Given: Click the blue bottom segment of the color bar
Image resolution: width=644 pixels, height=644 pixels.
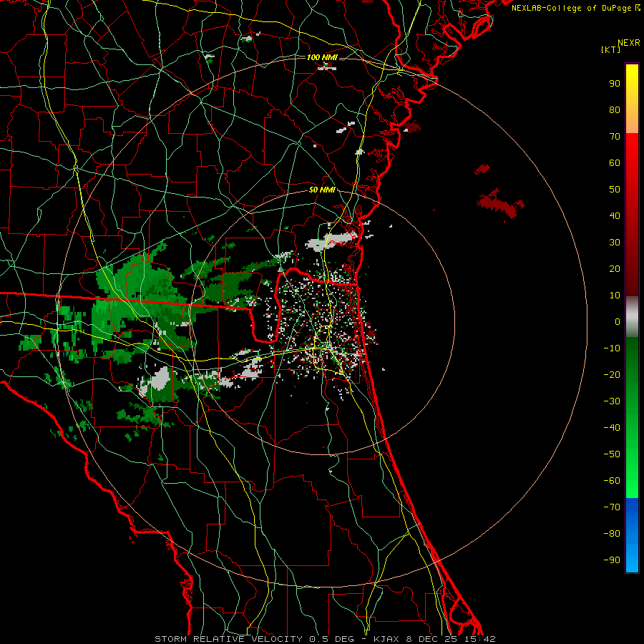Looking at the screenshot, I should click(632, 535).
